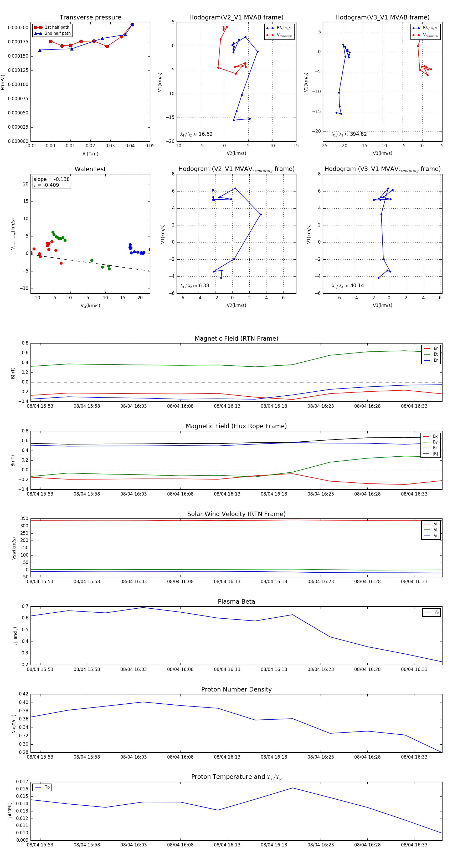This screenshot has height=868, width=473.
Task: Click the 'Hodogram (V2_V1 MVAV remaining frame)' title
Action: [236, 169]
